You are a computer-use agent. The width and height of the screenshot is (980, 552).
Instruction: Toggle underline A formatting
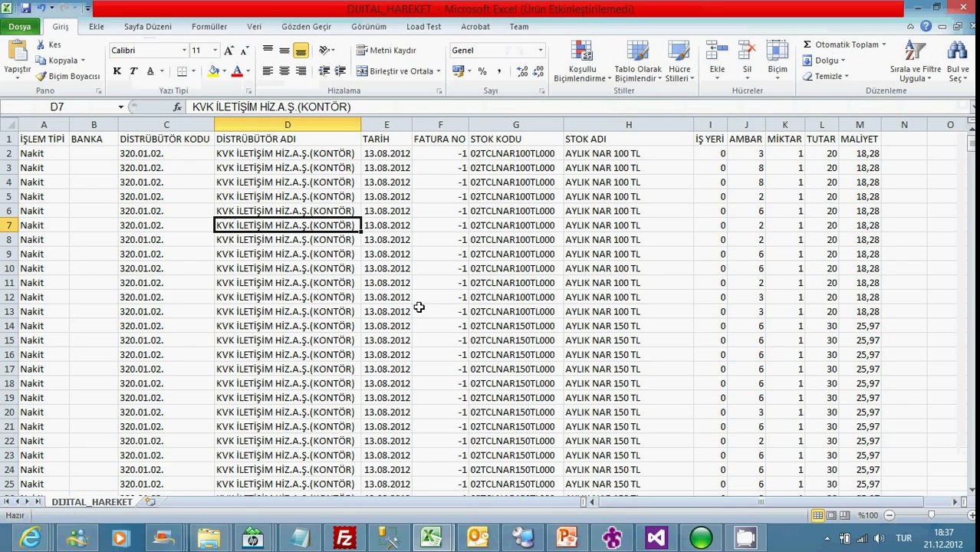[x=150, y=71]
